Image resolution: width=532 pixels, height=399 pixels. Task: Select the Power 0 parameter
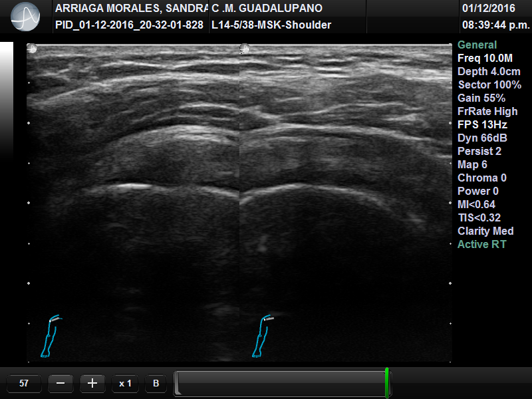tap(478, 191)
